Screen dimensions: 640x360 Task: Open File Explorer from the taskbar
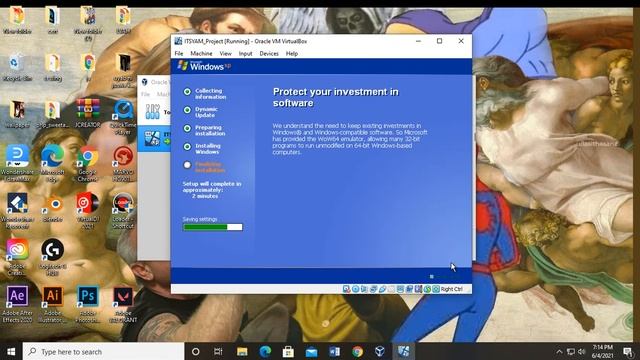point(242,351)
